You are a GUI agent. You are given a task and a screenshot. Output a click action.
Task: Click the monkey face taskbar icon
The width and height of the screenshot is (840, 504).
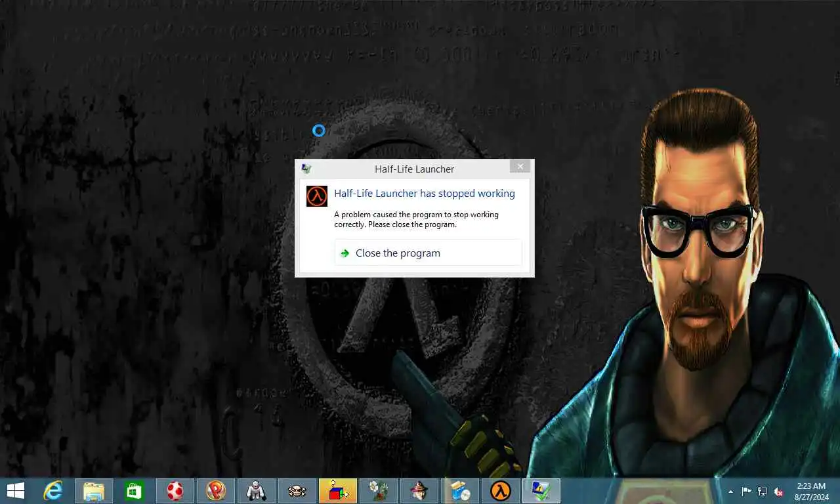[x=297, y=490]
